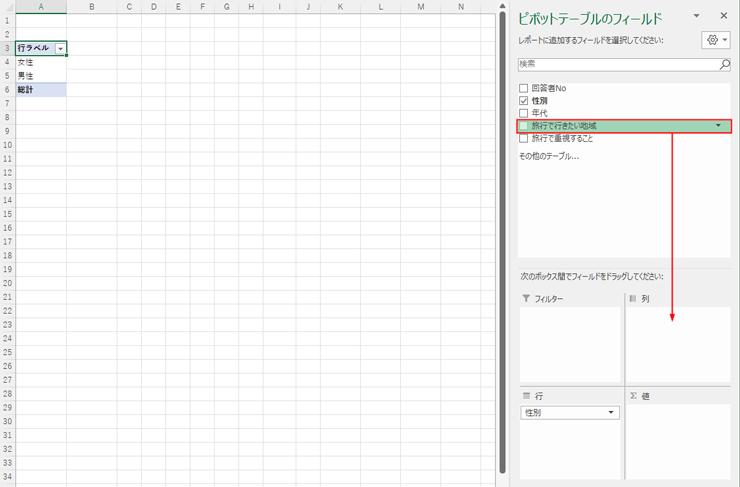Open the task pane options arrow
The image size is (740, 487).
(700, 16)
